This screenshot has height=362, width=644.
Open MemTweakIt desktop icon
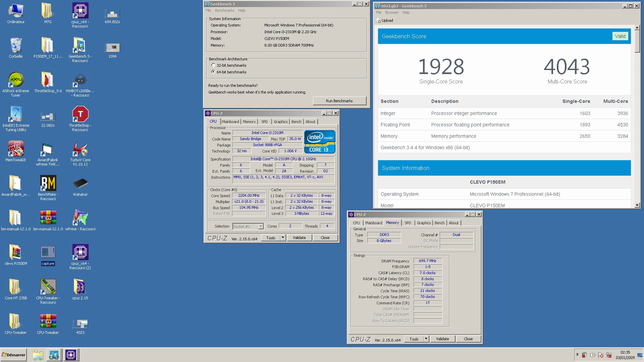click(x=16, y=152)
